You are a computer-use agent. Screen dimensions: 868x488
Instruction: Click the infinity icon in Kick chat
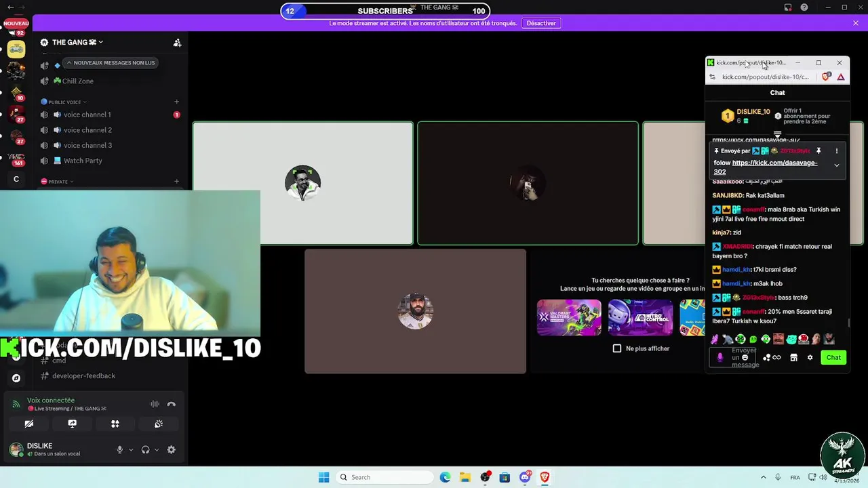pyautogui.click(x=777, y=358)
